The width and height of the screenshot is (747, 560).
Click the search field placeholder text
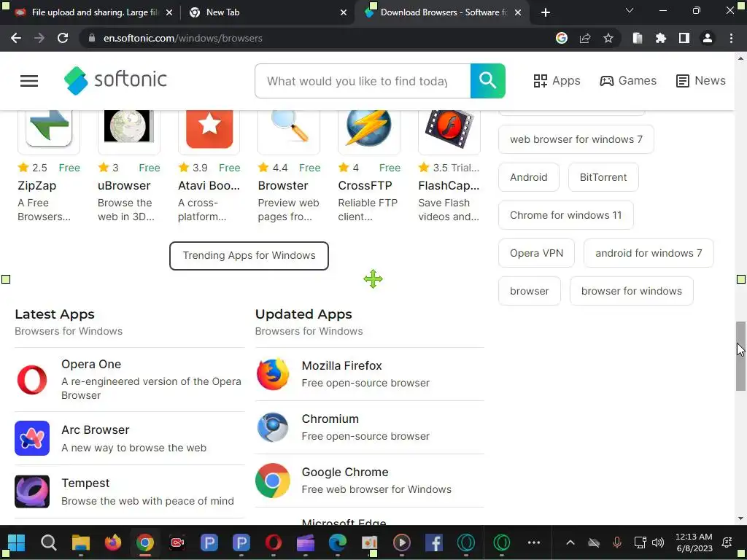(x=357, y=81)
